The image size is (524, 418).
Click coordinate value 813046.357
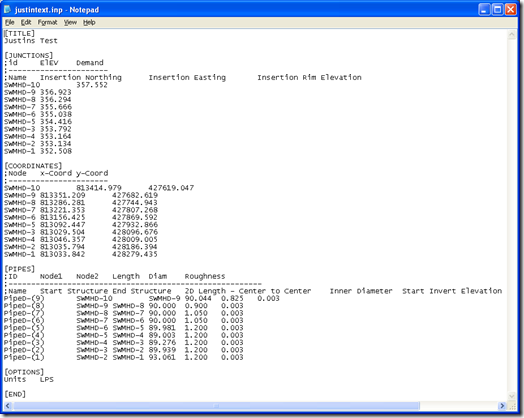point(62,240)
